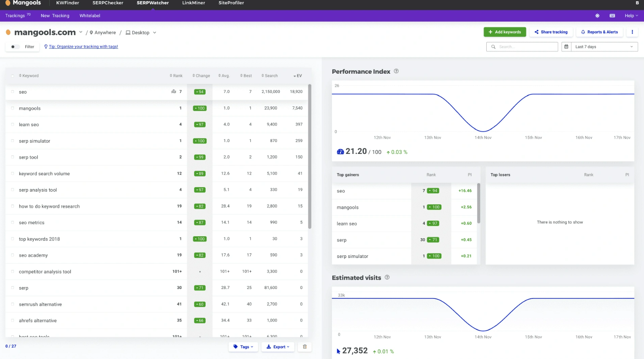
Task: Click the orange favicon next to mangools.com
Action: click(x=8, y=32)
